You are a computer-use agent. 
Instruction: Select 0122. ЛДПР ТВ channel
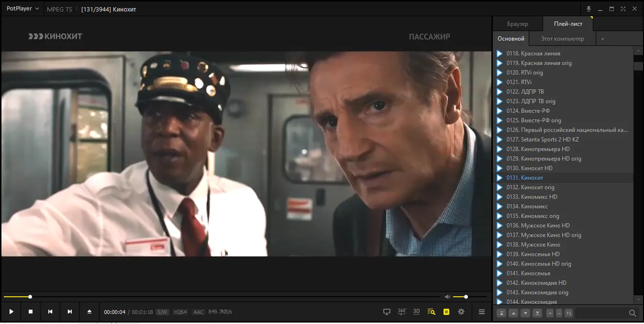pos(563,92)
